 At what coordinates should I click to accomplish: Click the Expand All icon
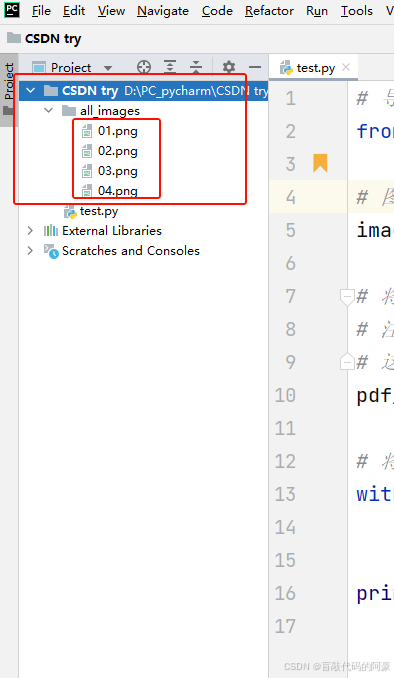click(x=170, y=67)
